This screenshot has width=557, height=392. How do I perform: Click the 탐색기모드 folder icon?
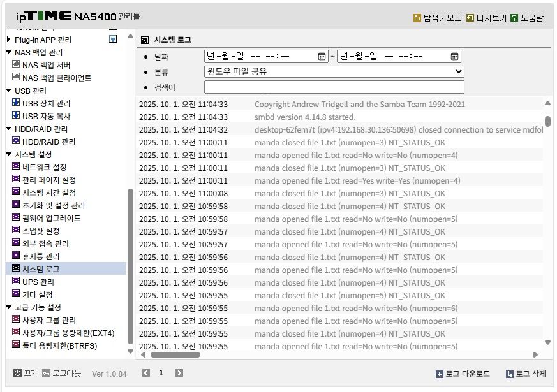(417, 18)
